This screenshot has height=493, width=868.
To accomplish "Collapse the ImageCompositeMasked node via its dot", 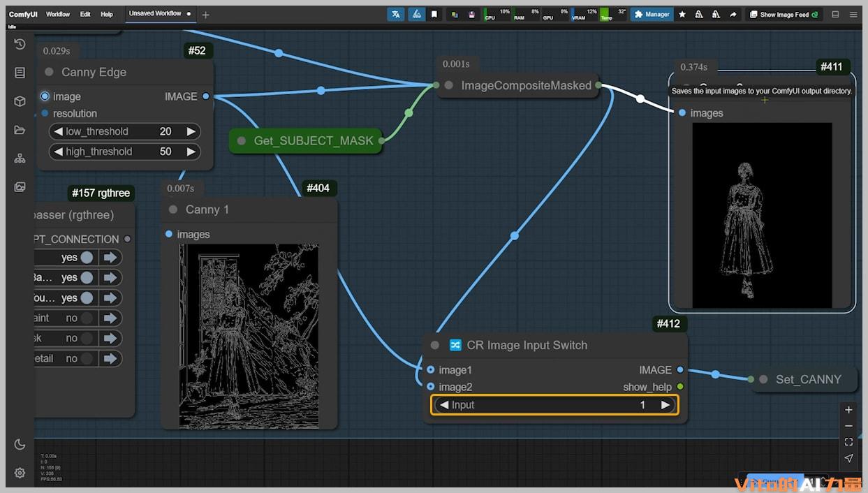I will [449, 86].
